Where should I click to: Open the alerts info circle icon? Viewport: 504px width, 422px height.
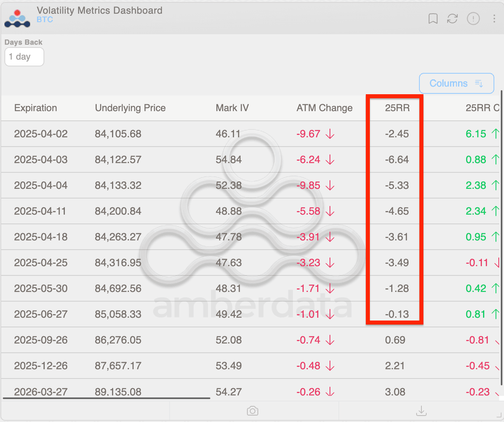(x=473, y=19)
